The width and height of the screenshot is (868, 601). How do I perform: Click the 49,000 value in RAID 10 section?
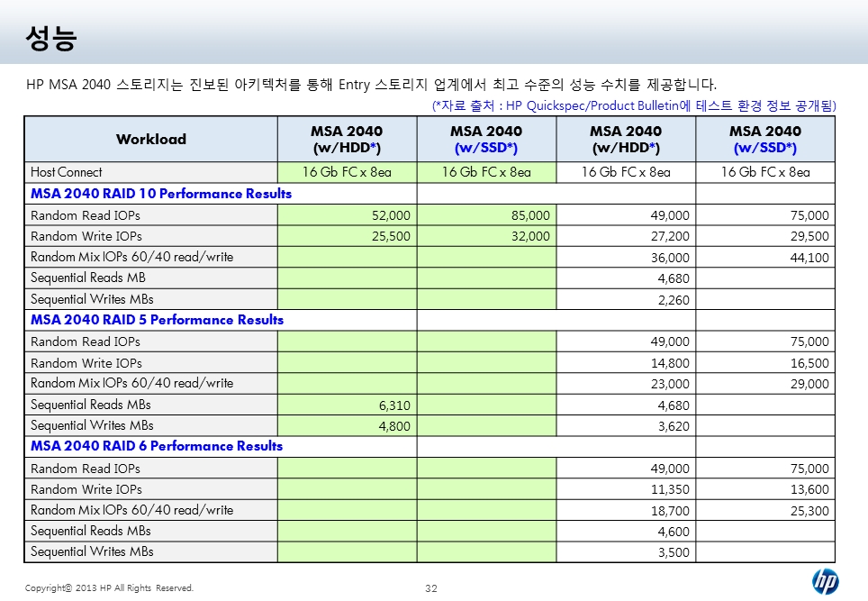click(x=626, y=215)
